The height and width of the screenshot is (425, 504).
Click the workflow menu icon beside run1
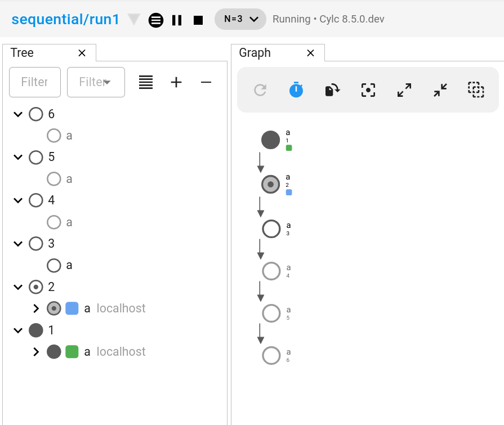pos(156,20)
